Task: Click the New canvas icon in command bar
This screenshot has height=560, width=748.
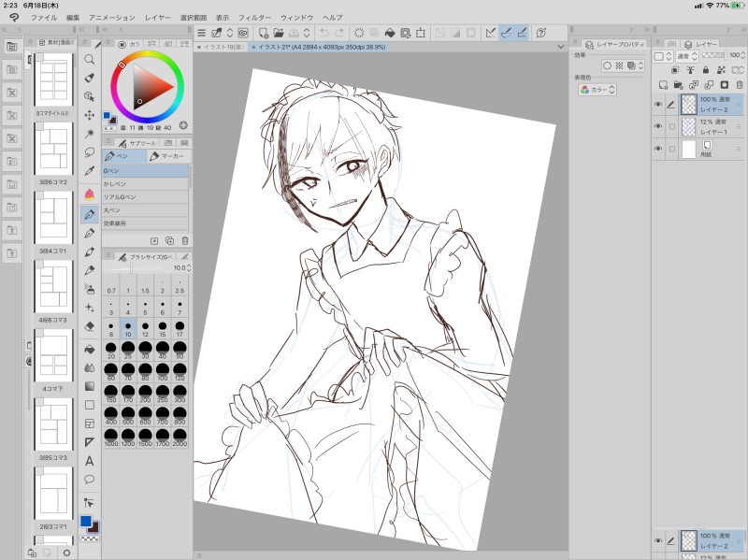Action: point(263,33)
